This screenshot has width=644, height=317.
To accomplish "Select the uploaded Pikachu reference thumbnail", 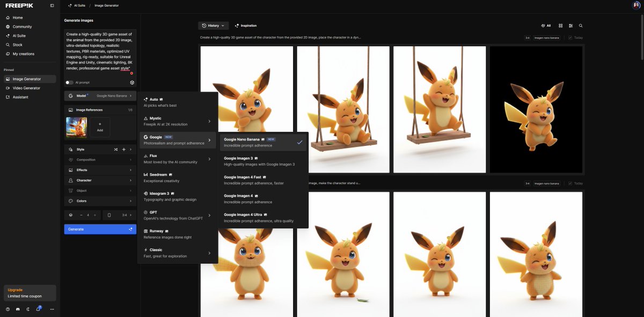I will click(76, 128).
